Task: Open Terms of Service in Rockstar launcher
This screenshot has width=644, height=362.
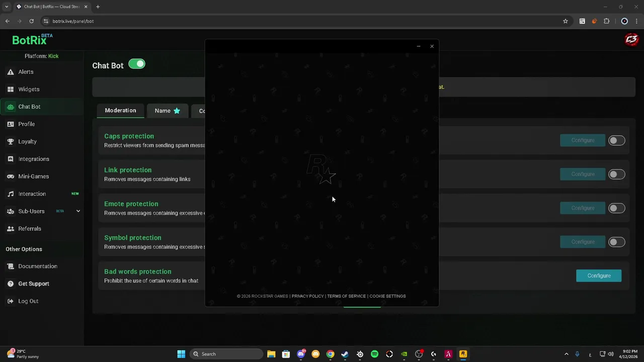Action: [x=346, y=296]
